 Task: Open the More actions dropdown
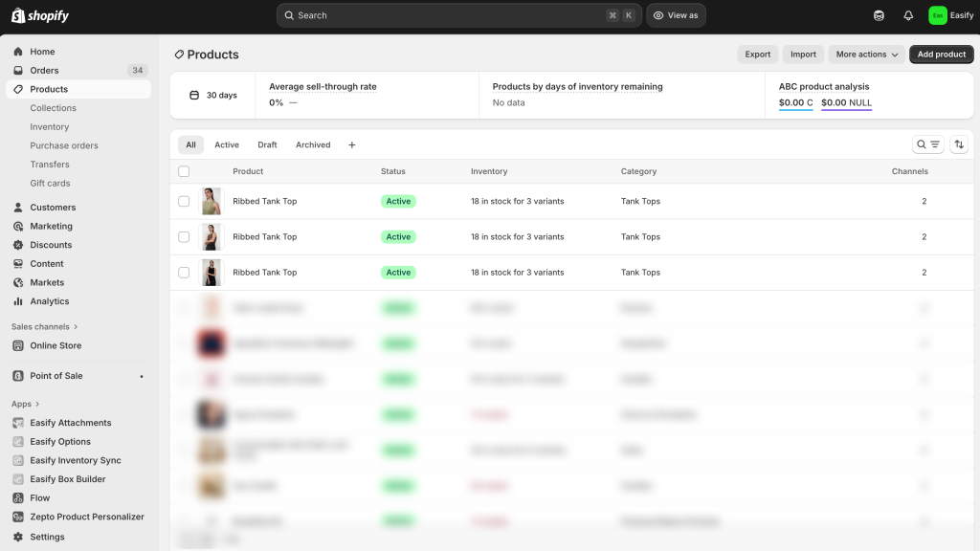(867, 55)
